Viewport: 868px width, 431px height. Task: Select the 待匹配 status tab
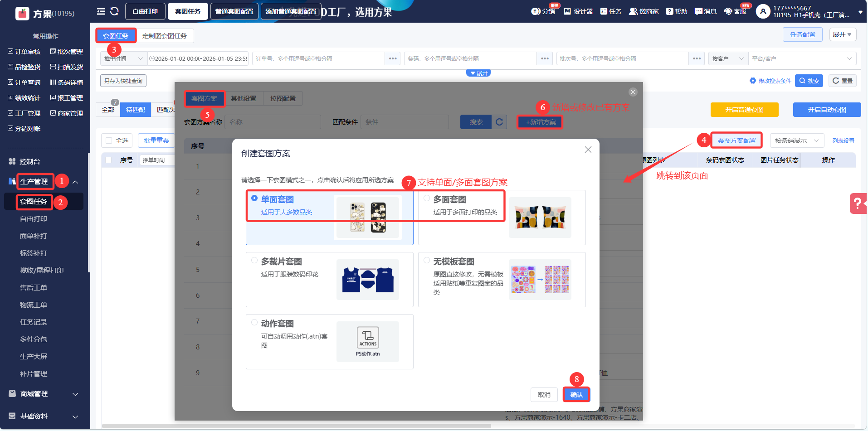(x=136, y=110)
